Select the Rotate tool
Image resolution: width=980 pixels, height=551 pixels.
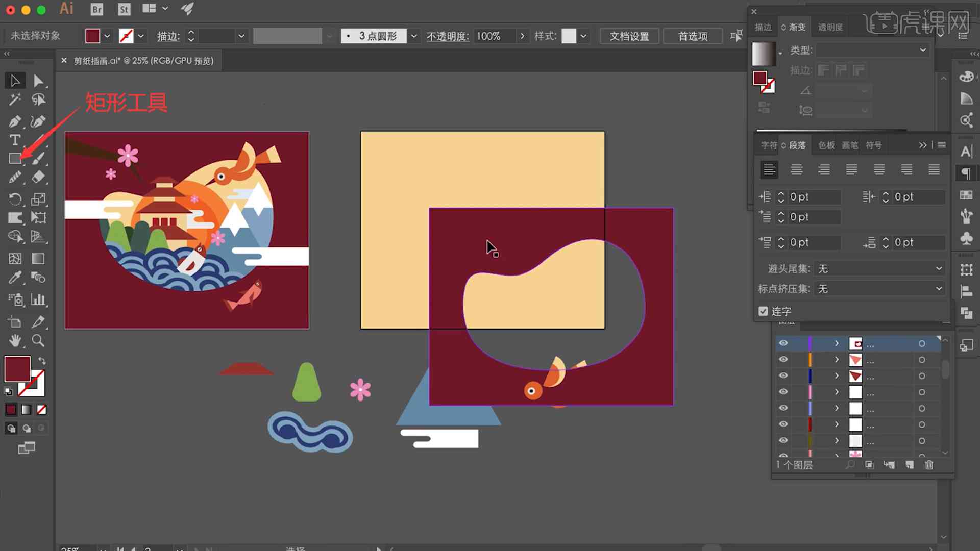coord(15,198)
